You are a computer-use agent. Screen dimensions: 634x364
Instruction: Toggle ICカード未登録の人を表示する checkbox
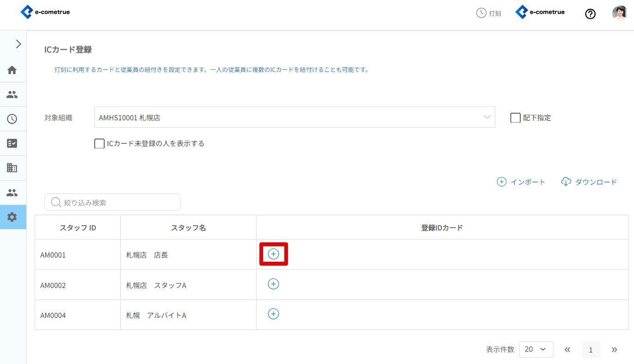coord(99,143)
